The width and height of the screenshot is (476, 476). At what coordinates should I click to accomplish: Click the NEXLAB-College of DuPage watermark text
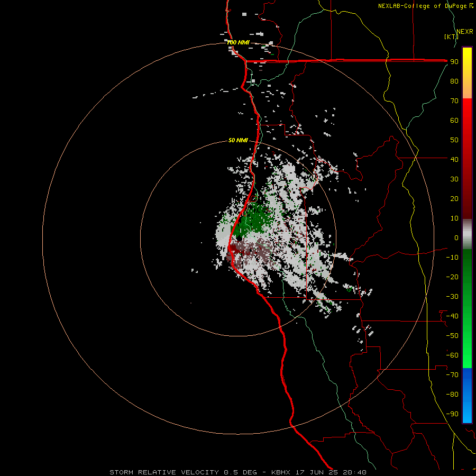click(x=426, y=6)
